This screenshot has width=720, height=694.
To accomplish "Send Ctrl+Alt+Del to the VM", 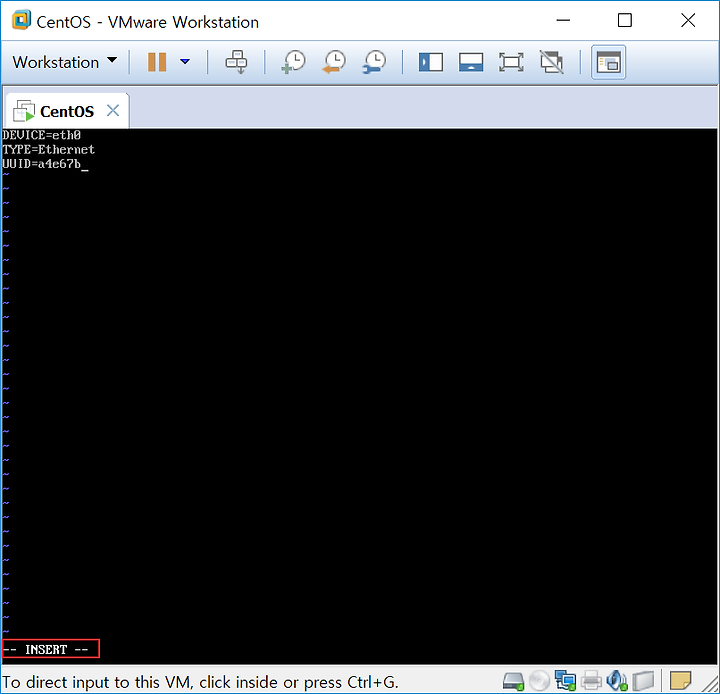I will click(x=236, y=62).
